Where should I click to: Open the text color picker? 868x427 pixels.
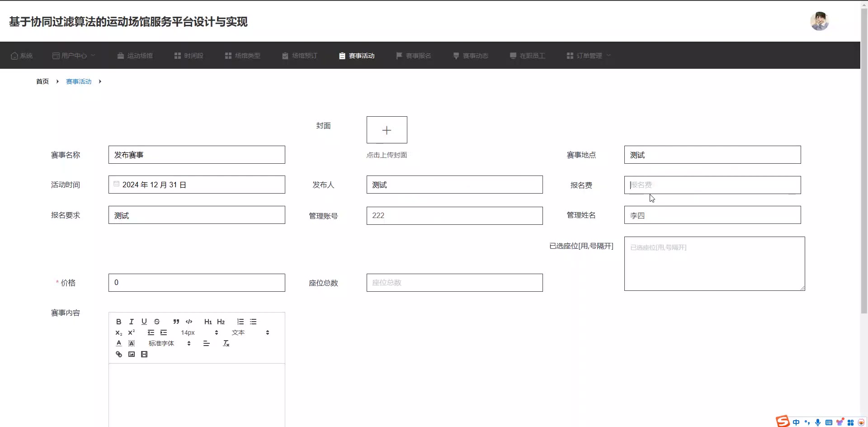click(x=118, y=343)
